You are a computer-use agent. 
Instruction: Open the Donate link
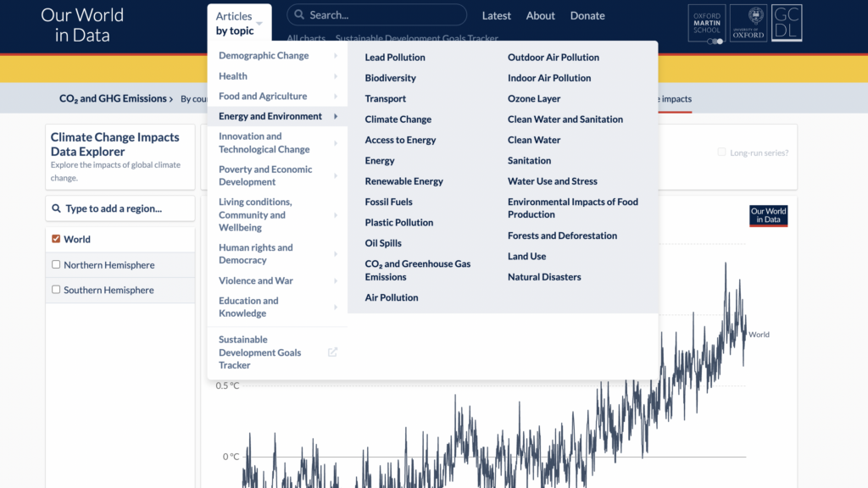click(587, 15)
